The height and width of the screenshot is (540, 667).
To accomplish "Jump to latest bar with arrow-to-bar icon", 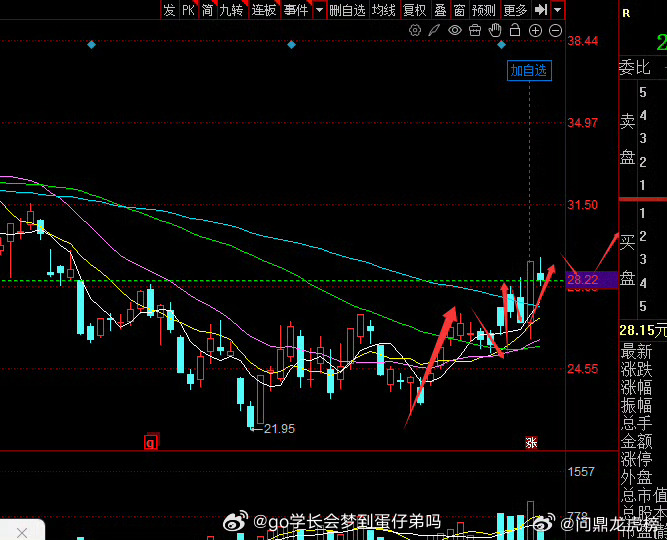I will click(x=541, y=9).
